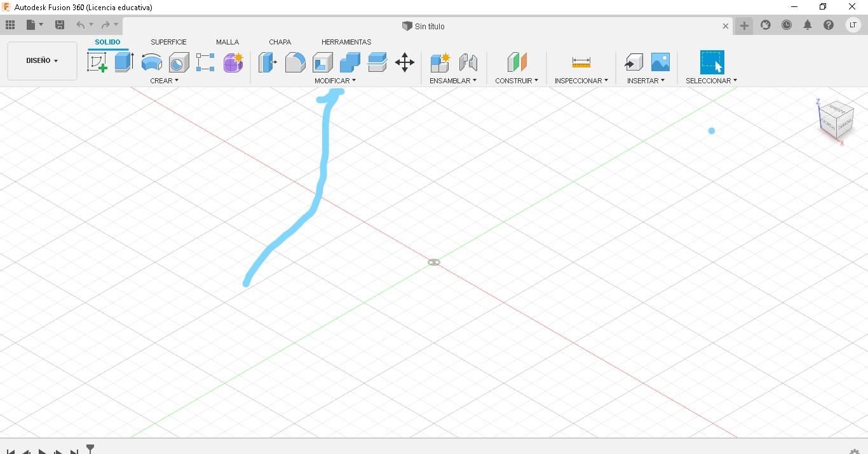The width and height of the screenshot is (868, 454).
Task: Select the Joint tool
Action: [468, 62]
